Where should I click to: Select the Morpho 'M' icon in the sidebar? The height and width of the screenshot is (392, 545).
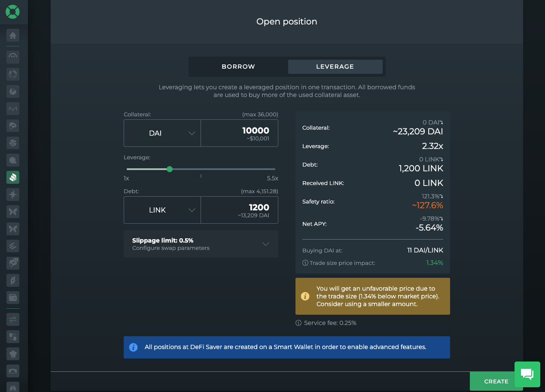[x=12, y=108]
